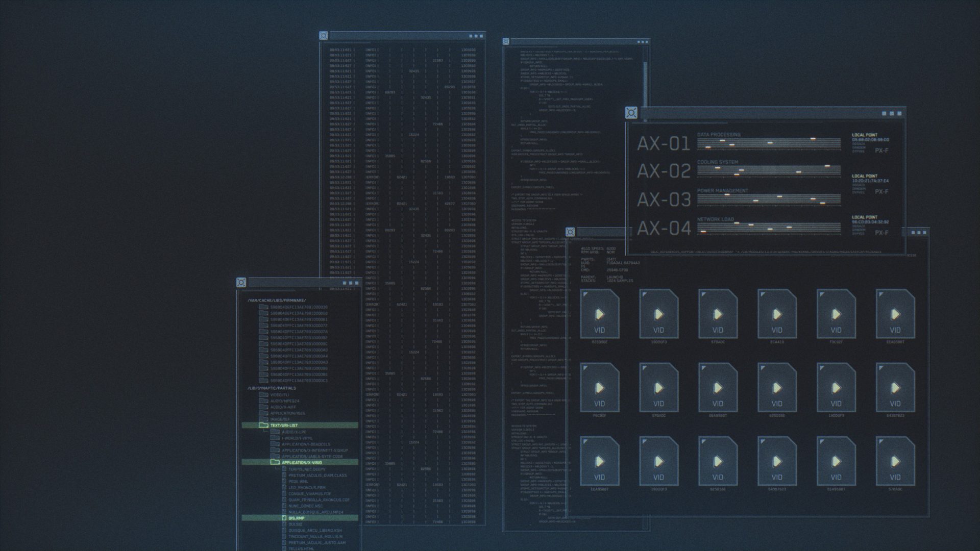
Task: Click the AX-04 Network Load activity bar
Action: [x=769, y=228]
